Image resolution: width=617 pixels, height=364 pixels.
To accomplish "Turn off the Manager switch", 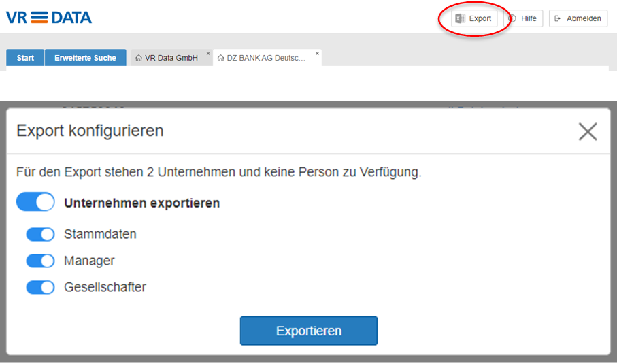I will pos(40,261).
